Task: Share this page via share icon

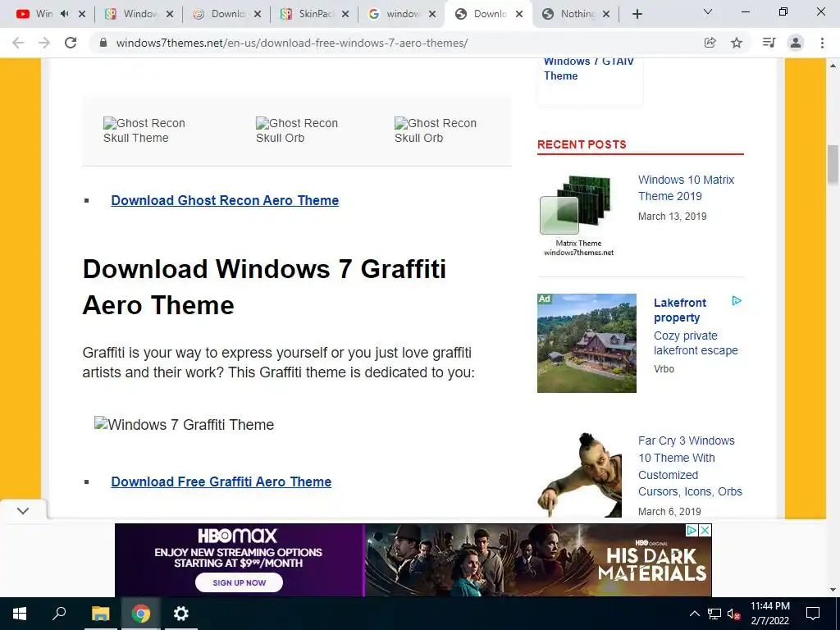Action: pyautogui.click(x=710, y=43)
